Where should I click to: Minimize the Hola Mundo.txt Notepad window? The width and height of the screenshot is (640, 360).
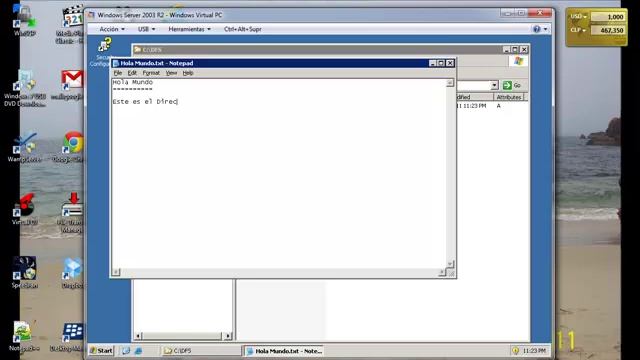pyautogui.click(x=432, y=63)
